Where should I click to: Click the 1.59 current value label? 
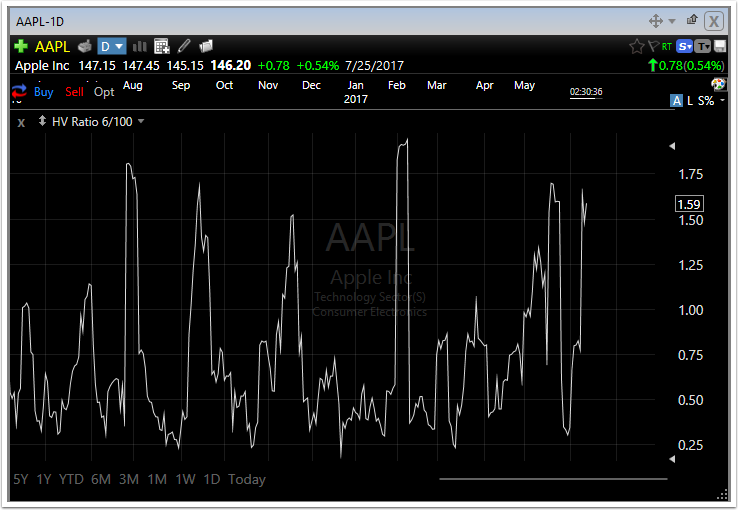[690, 204]
